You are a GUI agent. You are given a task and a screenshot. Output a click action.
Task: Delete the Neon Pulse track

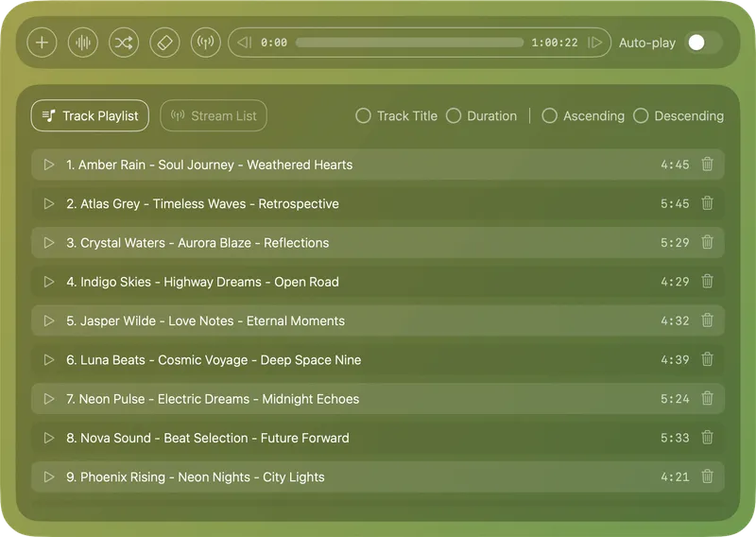point(707,399)
